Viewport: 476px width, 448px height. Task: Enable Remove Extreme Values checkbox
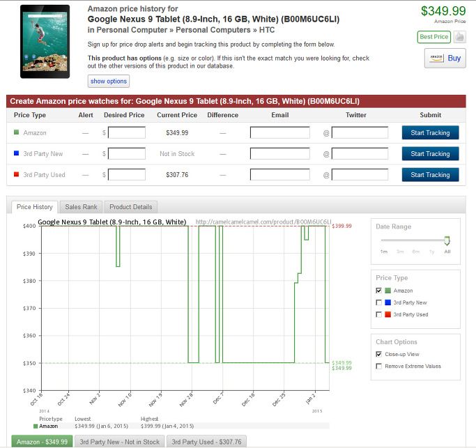click(378, 366)
